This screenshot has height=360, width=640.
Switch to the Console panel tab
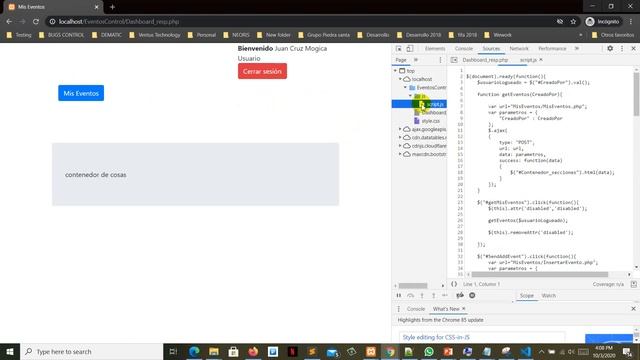[x=464, y=49]
